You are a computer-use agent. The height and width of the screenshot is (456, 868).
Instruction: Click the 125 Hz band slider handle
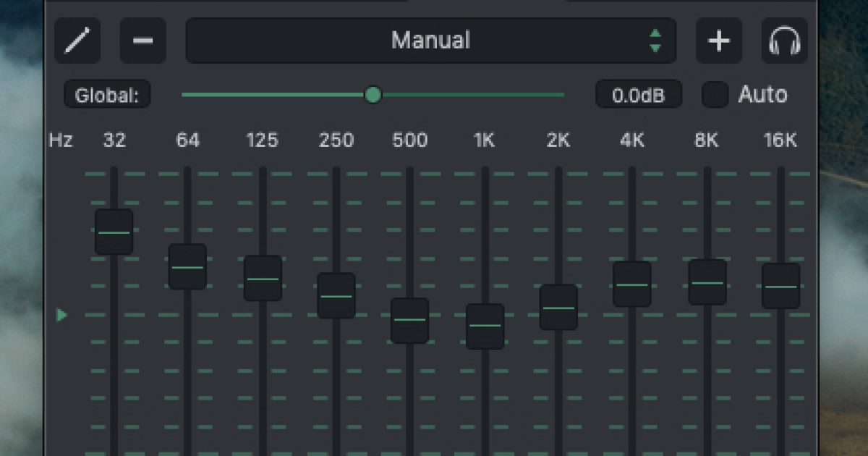tap(263, 279)
